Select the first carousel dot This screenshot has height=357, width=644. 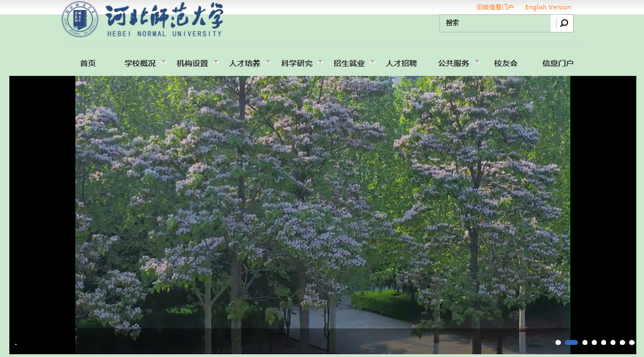pyautogui.click(x=558, y=342)
